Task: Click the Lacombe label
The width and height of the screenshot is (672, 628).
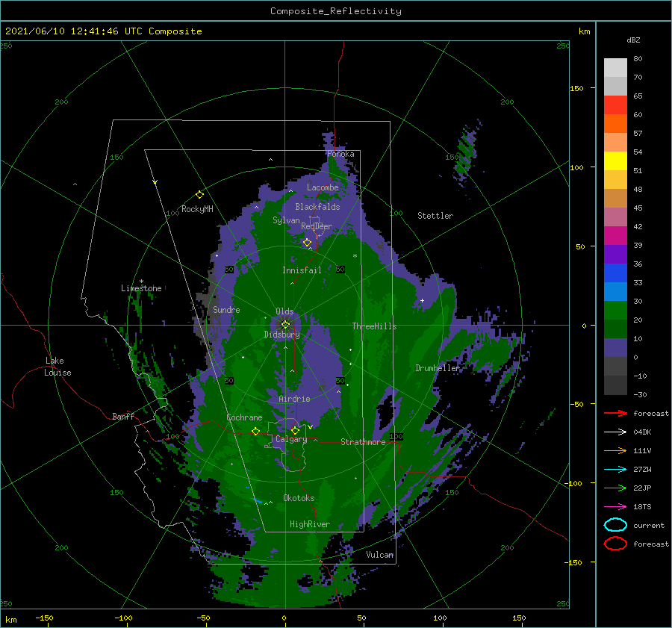Action: point(323,187)
